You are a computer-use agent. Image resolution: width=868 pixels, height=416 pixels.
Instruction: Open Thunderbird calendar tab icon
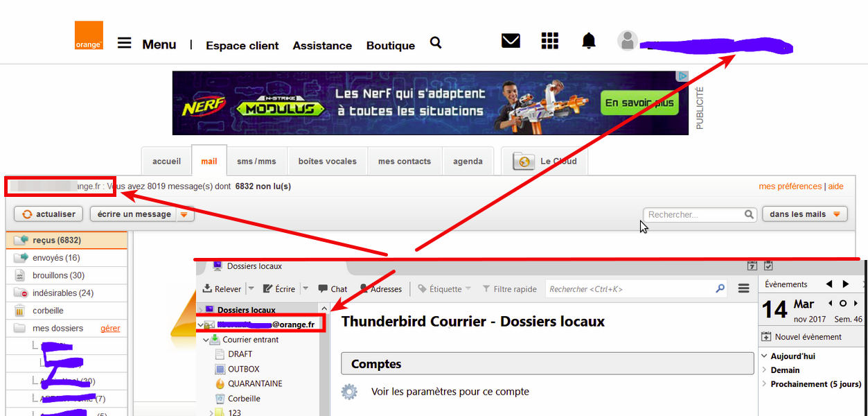[752, 266]
